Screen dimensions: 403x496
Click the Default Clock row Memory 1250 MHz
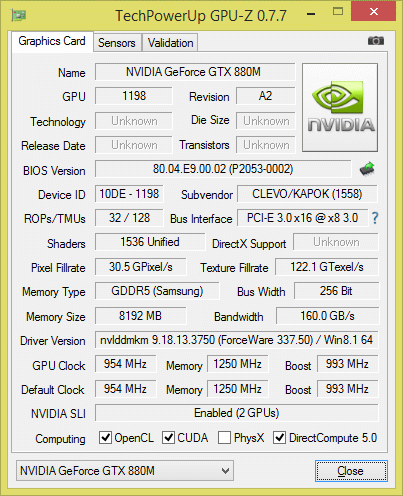click(238, 389)
